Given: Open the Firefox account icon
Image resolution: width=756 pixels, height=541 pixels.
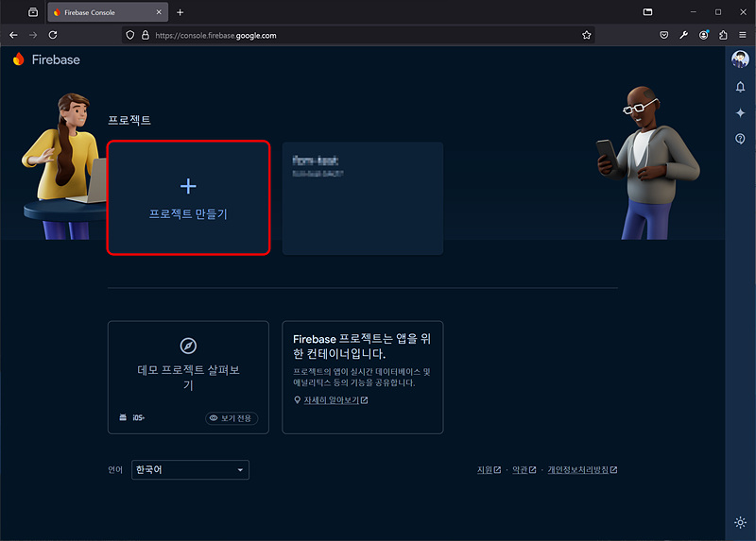Looking at the screenshot, I should click(x=703, y=35).
